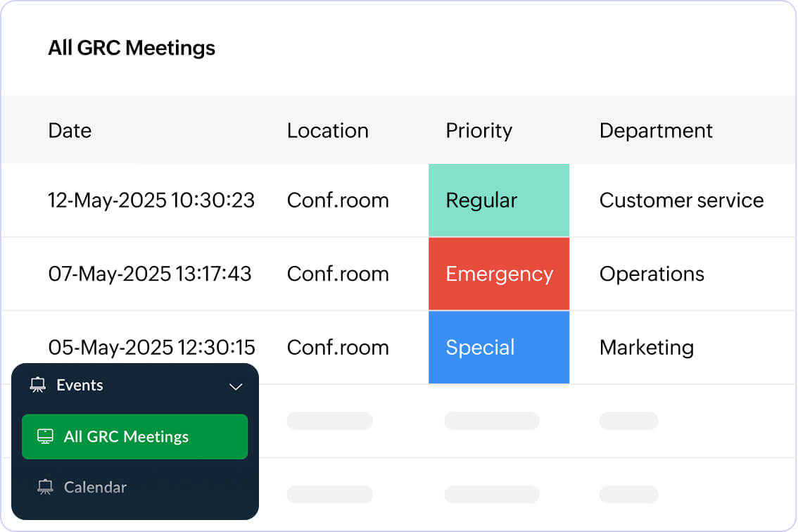
Task: Click the Location column header
Action: pyautogui.click(x=327, y=131)
